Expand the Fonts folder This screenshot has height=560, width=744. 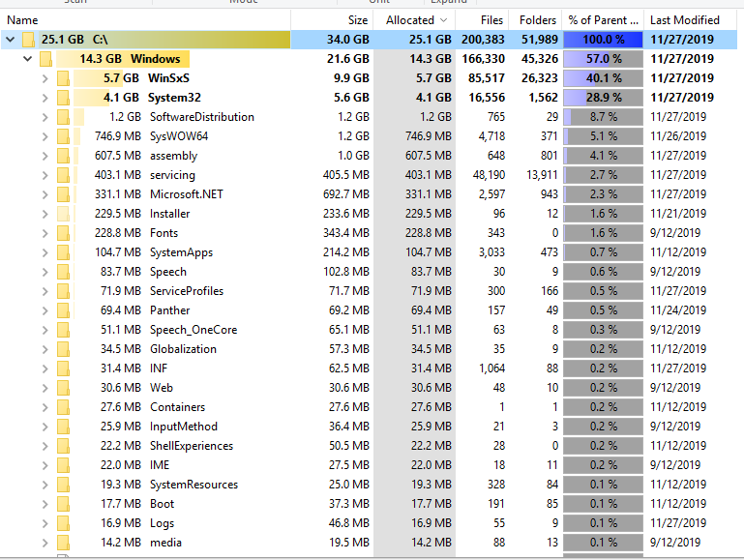click(x=45, y=233)
